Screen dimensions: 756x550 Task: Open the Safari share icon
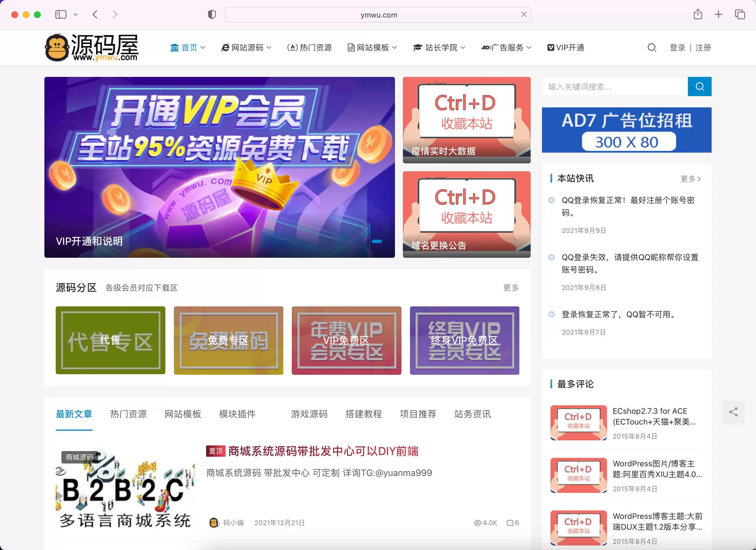(x=698, y=14)
